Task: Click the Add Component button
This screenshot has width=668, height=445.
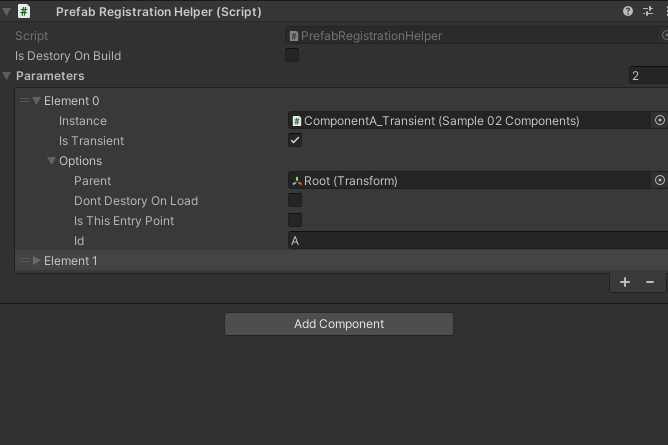Action: click(339, 324)
